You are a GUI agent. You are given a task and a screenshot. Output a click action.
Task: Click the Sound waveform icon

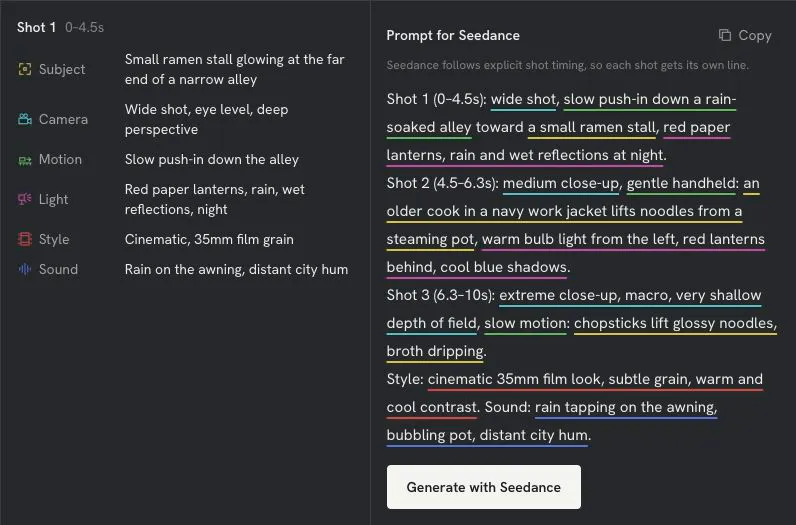tap(25, 269)
